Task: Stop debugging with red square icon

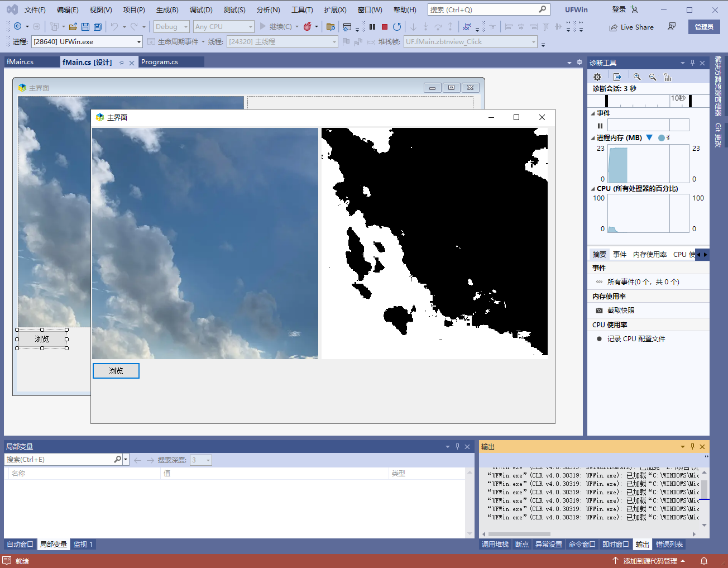Action: pyautogui.click(x=385, y=27)
